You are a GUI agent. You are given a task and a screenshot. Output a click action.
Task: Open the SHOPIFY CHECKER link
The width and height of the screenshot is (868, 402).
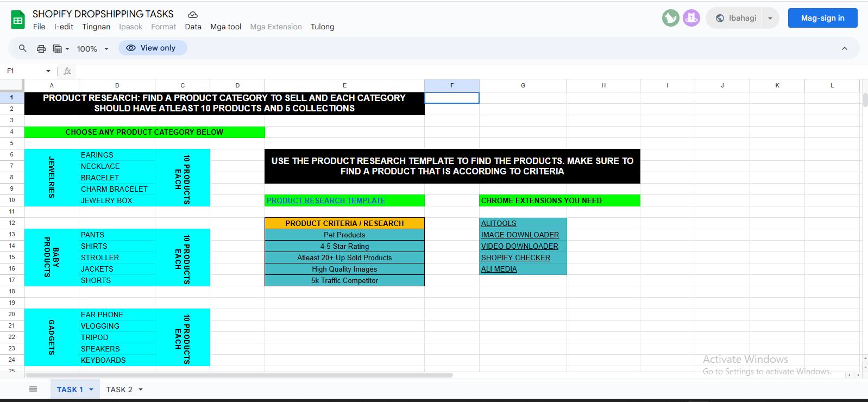515,257
